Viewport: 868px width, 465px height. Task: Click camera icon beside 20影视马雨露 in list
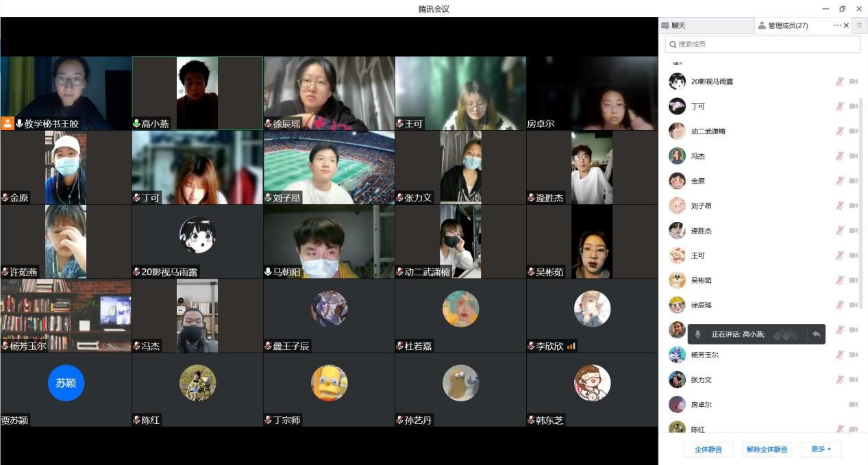pyautogui.click(x=854, y=81)
